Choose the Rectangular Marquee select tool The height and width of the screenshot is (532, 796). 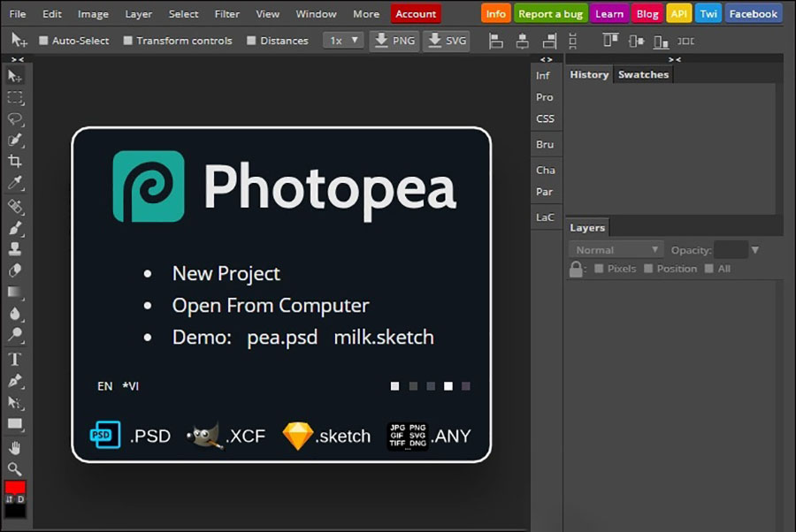point(15,97)
